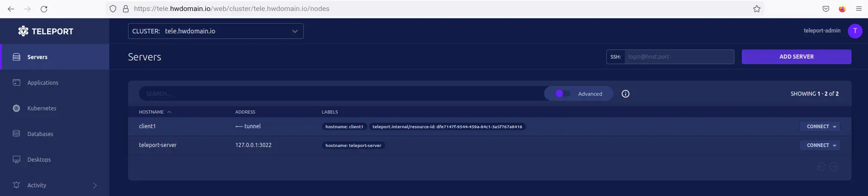The height and width of the screenshot is (196, 868).
Task: Open the Firefox account icon
Action: pos(842,9)
